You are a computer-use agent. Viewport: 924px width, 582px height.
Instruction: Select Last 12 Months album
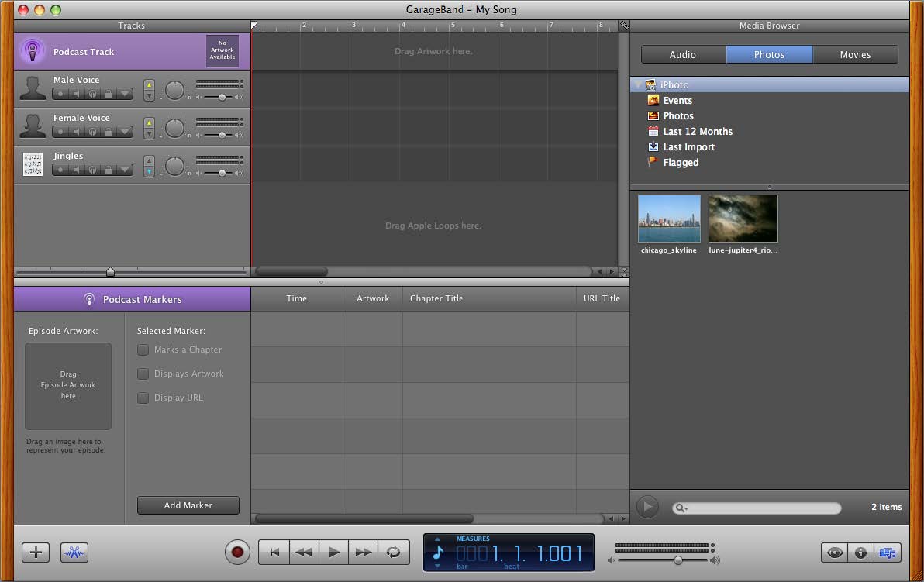tap(697, 132)
